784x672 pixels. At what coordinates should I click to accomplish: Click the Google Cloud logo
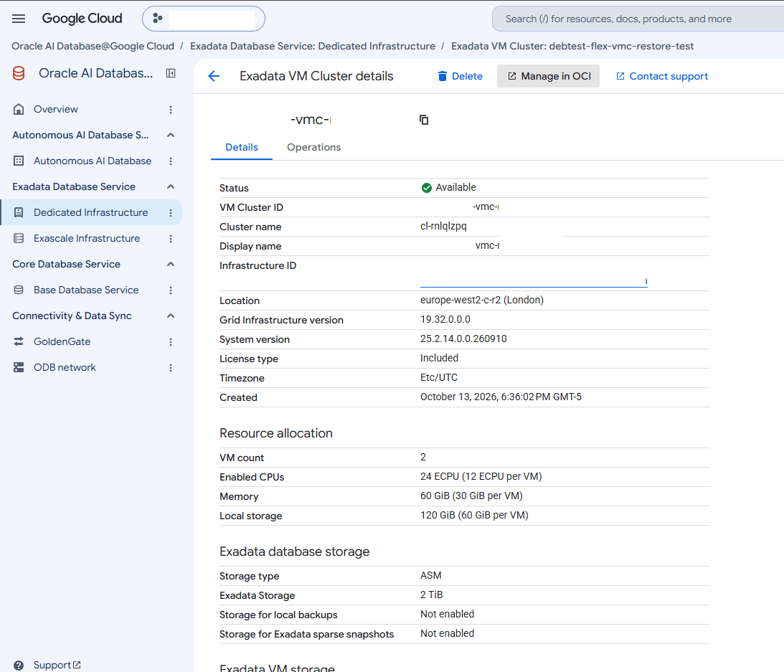click(82, 19)
